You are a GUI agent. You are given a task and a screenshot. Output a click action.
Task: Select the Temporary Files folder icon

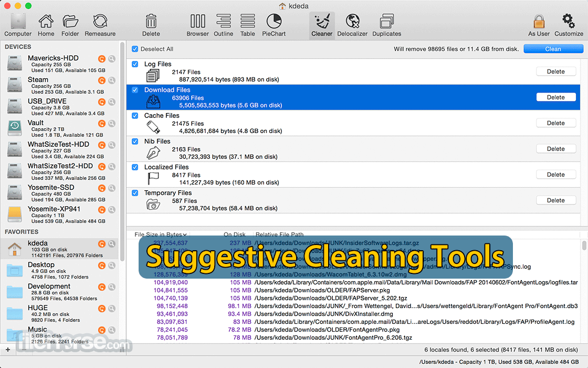153,205
